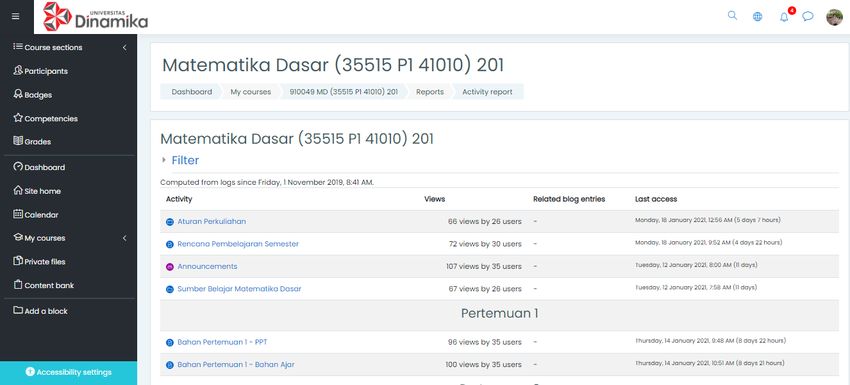Click the Grades table icon
850x385 pixels.
[x=18, y=141]
